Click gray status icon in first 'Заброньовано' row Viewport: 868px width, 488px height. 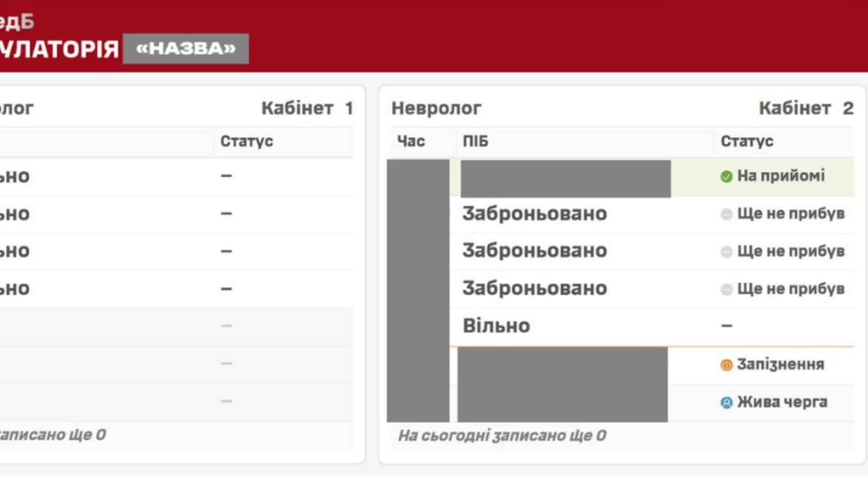point(726,214)
